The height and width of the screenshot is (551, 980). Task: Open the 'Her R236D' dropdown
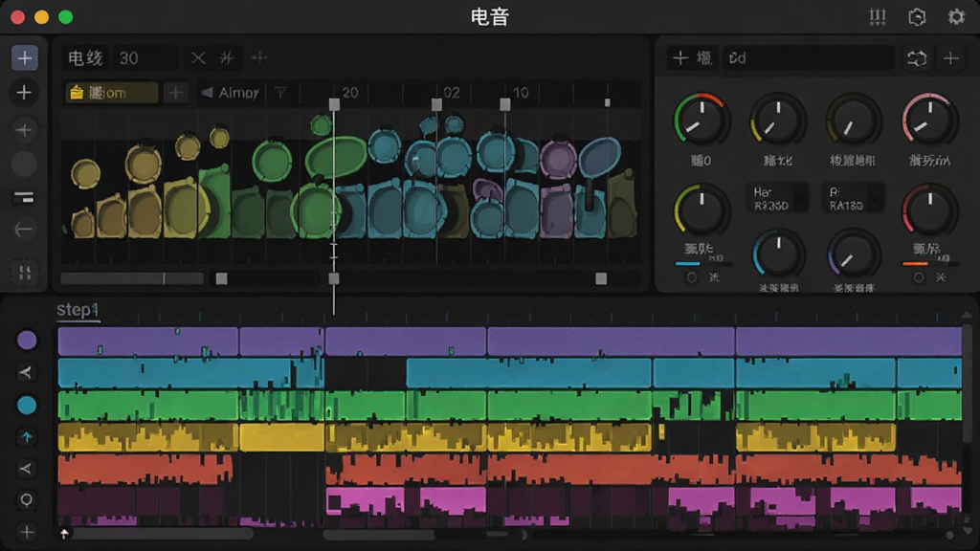(x=777, y=198)
